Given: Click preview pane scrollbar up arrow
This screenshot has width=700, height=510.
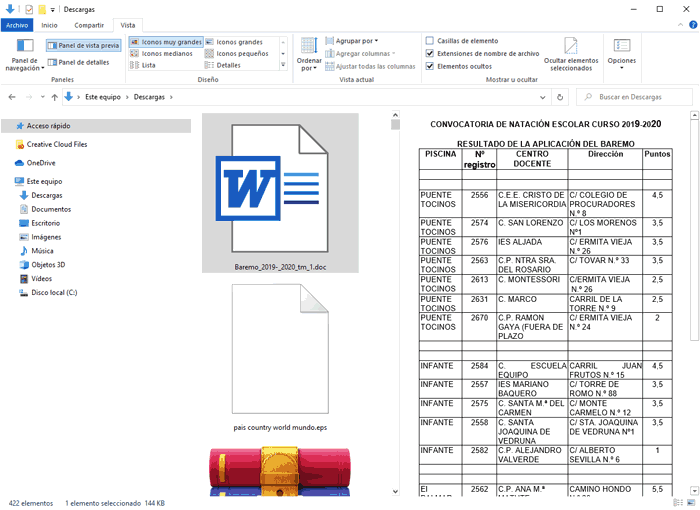Looking at the screenshot, I should (x=694, y=115).
